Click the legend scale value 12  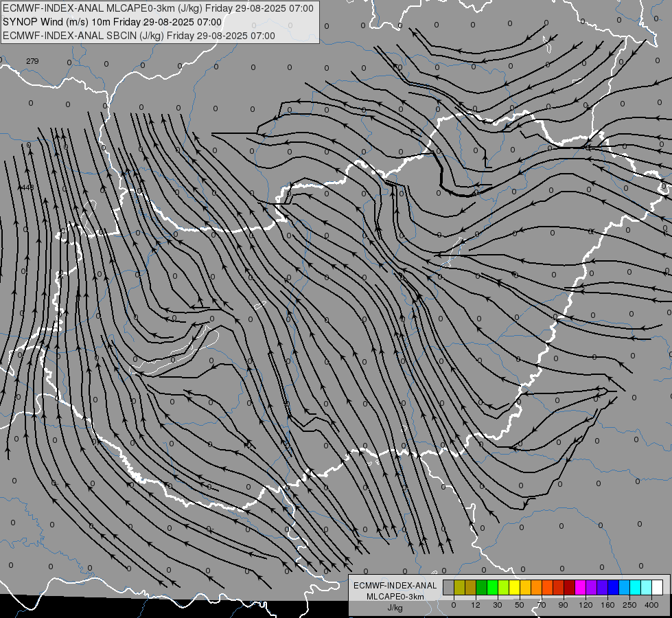pos(476,605)
